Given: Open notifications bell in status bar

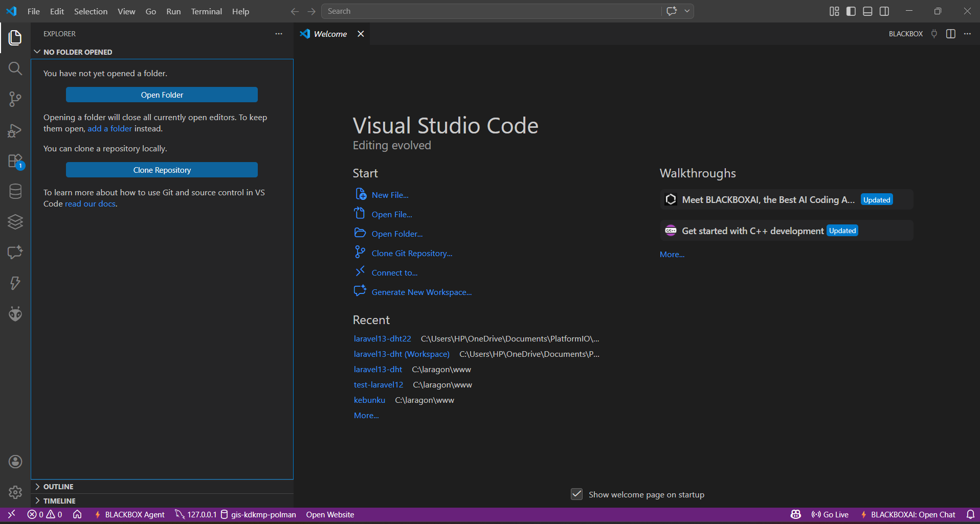Looking at the screenshot, I should pyautogui.click(x=970, y=514).
